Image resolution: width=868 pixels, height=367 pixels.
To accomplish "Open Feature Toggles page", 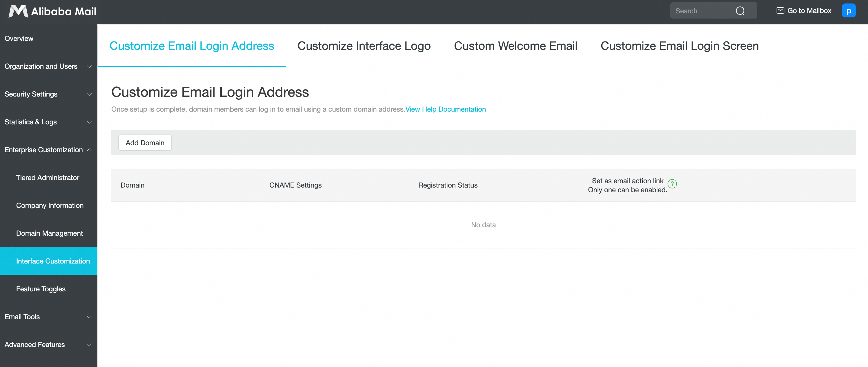I will (x=48, y=289).
